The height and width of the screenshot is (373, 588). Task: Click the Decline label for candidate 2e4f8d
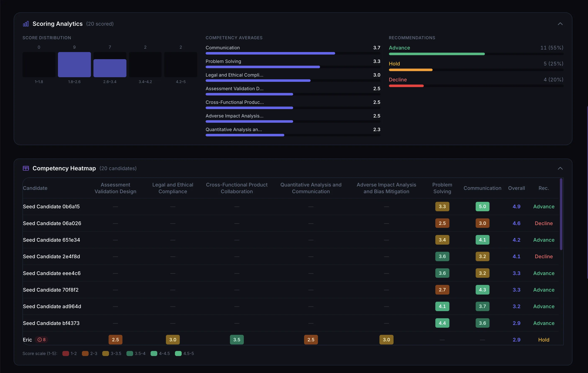[543, 256]
